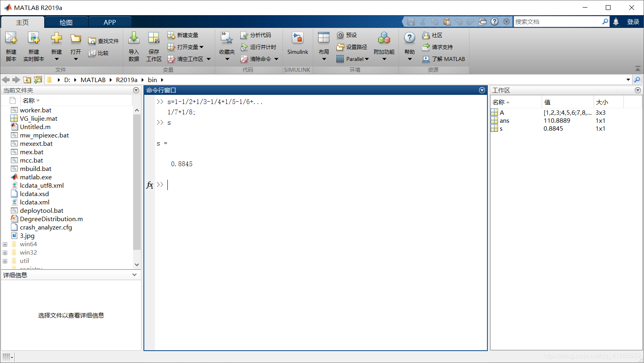The height and width of the screenshot is (363, 644).
Task: Save workspace with 保存工作区
Action: (x=154, y=47)
